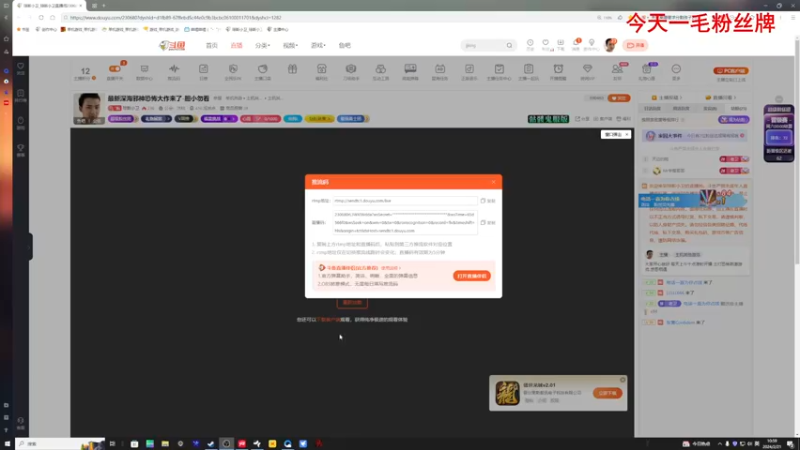Click the dragon game ad icon

point(507,393)
